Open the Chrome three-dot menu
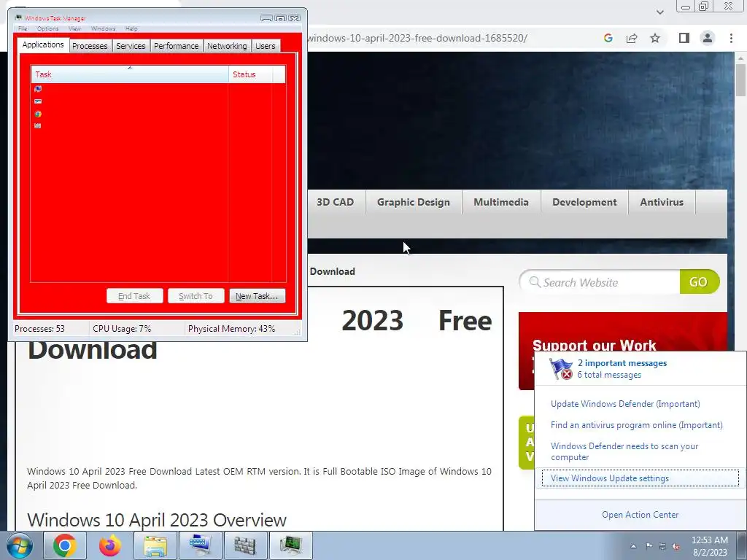Image resolution: width=747 pixels, height=560 pixels. point(731,38)
